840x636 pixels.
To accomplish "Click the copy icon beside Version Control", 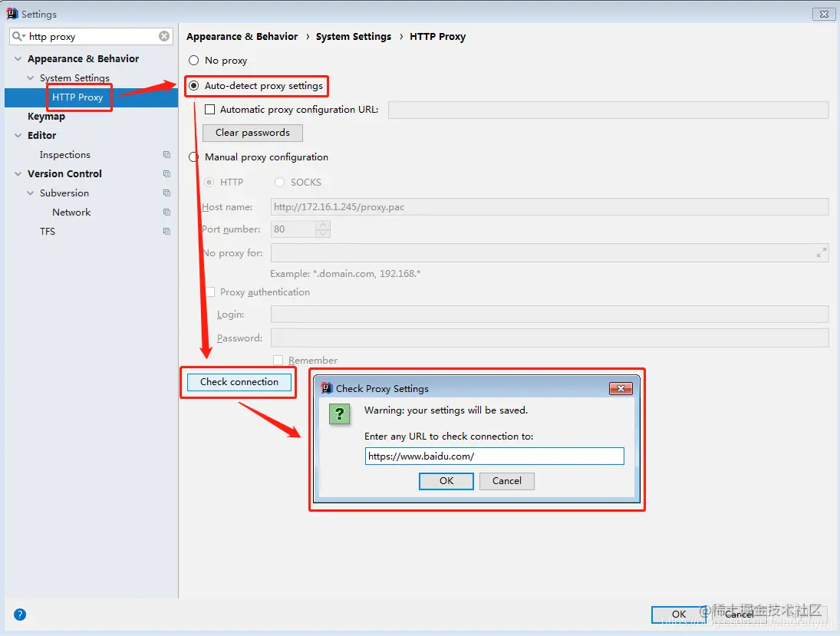I will click(166, 173).
